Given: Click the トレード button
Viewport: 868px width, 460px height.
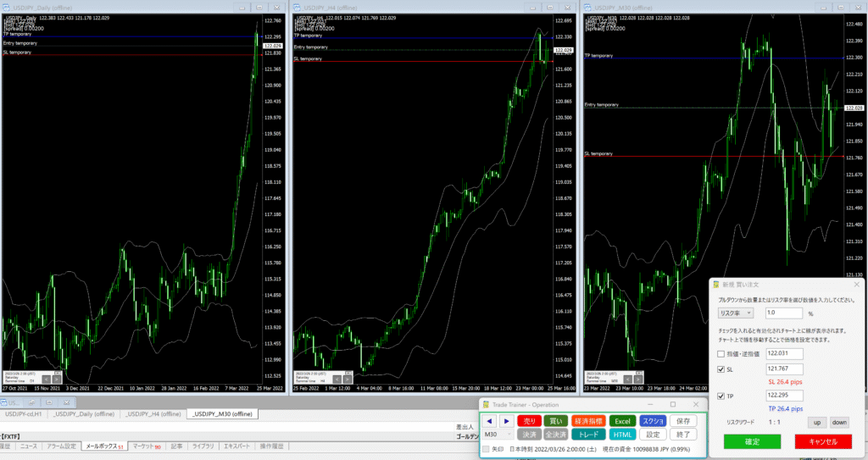Looking at the screenshot, I should pyautogui.click(x=588, y=435).
